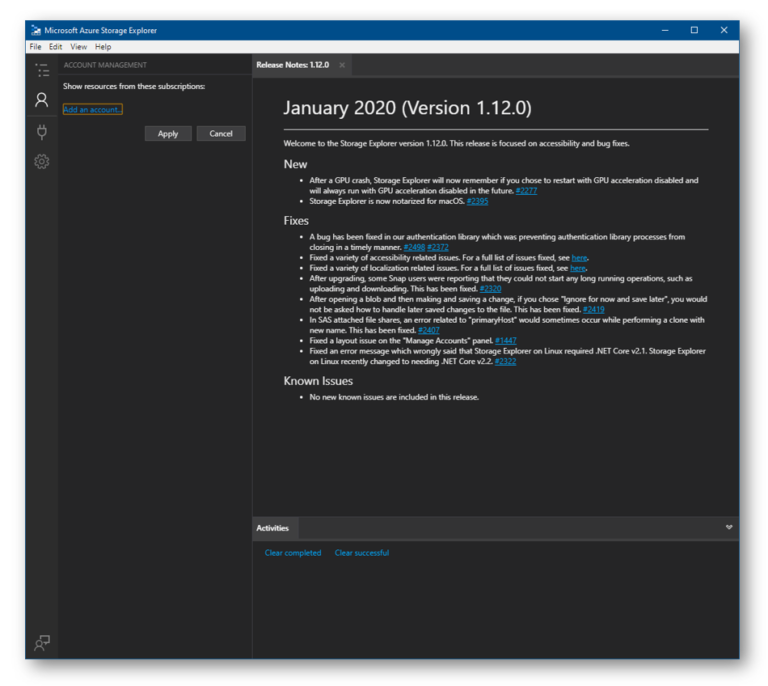The width and height of the screenshot is (768, 686).
Task: Click the January 2020 (Version 1.12.0) heading
Action: coord(408,108)
